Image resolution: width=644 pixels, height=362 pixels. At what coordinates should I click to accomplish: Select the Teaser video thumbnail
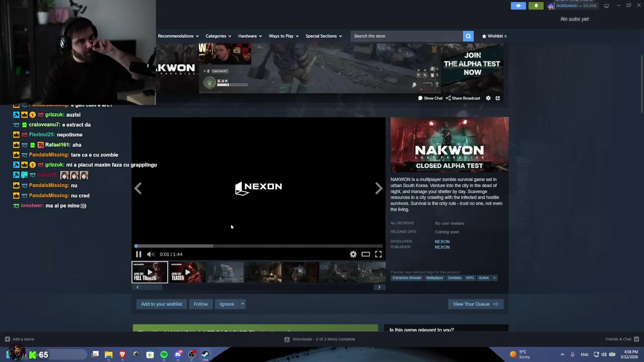[x=187, y=272]
